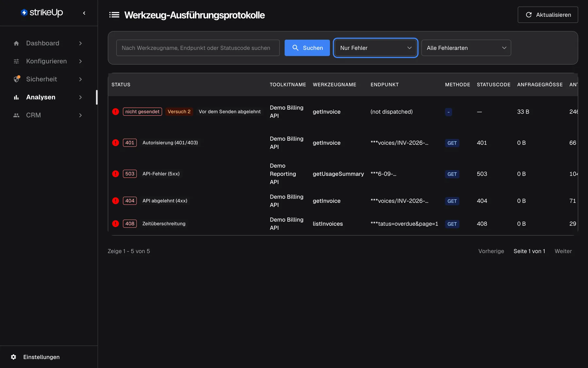The width and height of the screenshot is (588, 368).
Task: Click Vor dem Senden abgelehnt text
Action: (230, 112)
